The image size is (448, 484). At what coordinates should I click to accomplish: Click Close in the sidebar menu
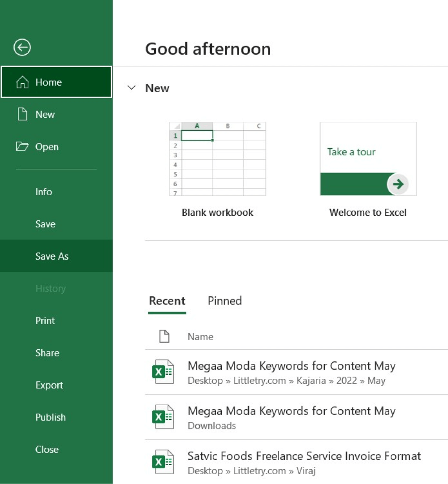(56, 450)
